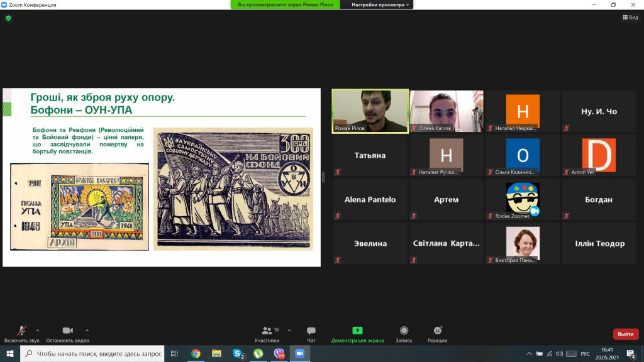Open Skype from taskbar

(238, 353)
